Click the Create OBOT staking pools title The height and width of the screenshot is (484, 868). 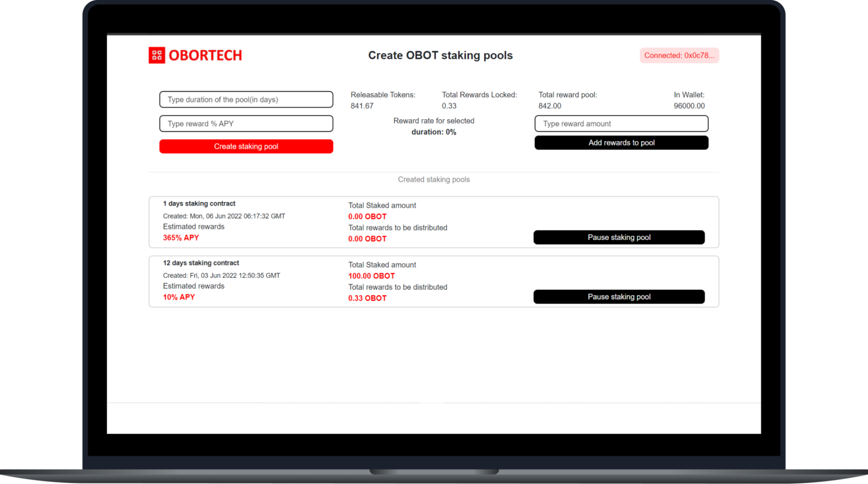point(440,55)
